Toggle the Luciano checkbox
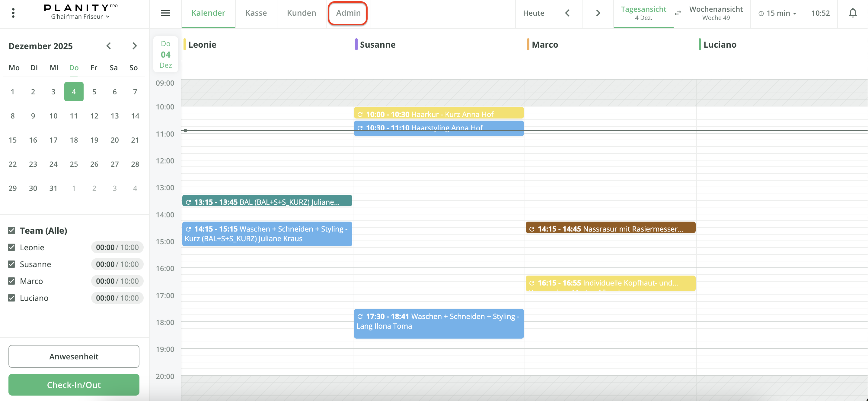The image size is (868, 401). coord(11,298)
